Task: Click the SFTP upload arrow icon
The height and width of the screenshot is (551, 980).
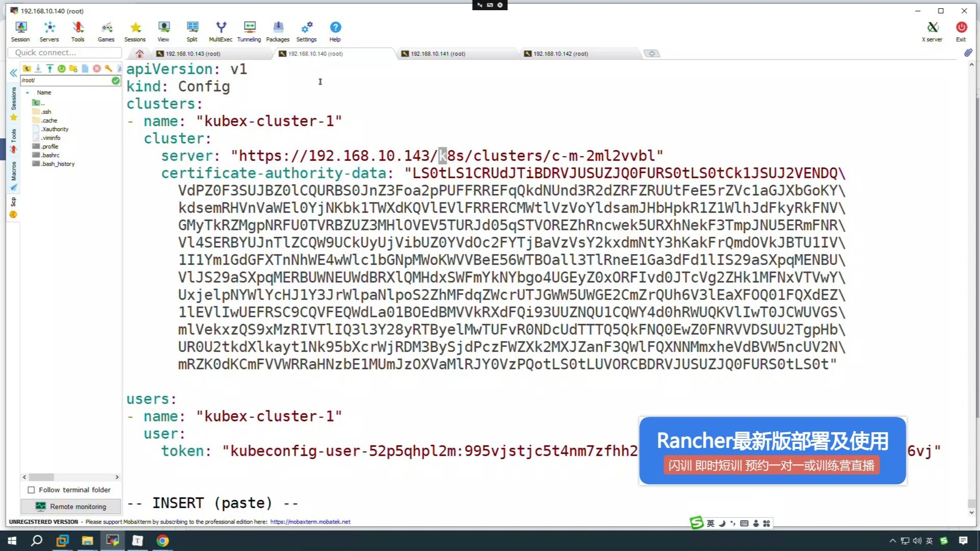Action: [50, 68]
